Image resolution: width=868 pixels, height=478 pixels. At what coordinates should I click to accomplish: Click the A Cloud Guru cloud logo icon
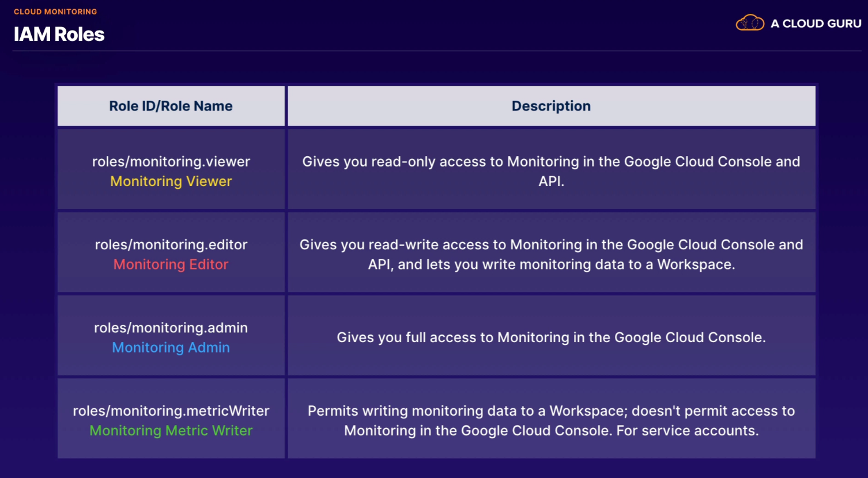coord(750,23)
